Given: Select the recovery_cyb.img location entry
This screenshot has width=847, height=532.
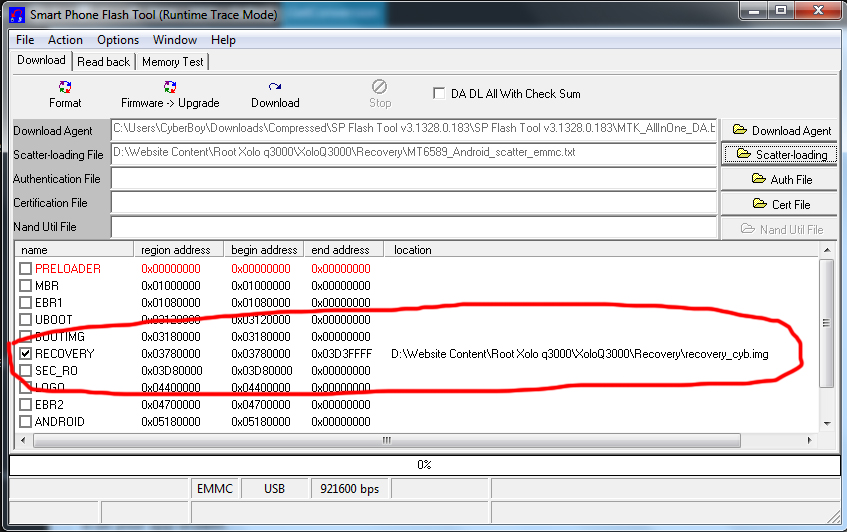Looking at the screenshot, I should point(580,354).
